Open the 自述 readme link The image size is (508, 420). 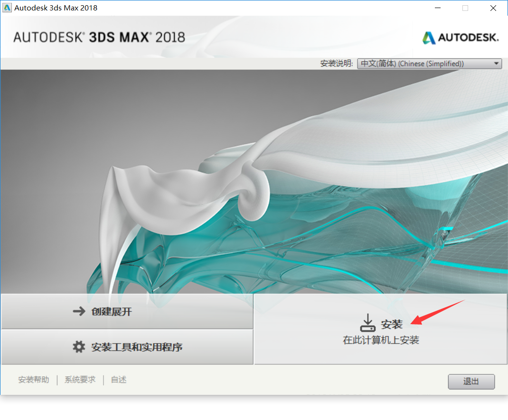(119, 380)
